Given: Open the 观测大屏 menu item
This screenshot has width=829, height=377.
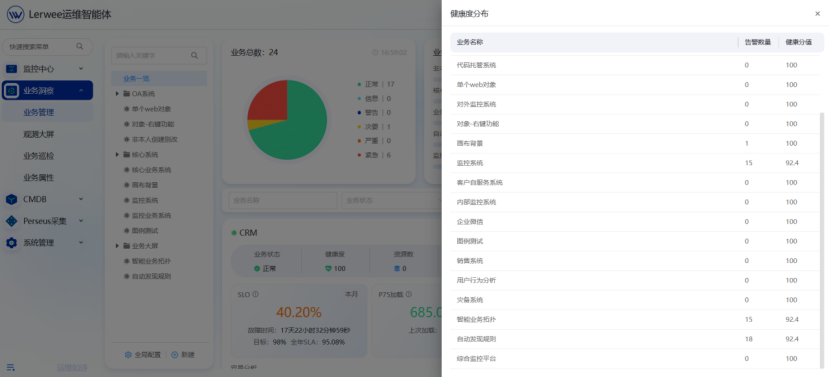Looking at the screenshot, I should (39, 134).
